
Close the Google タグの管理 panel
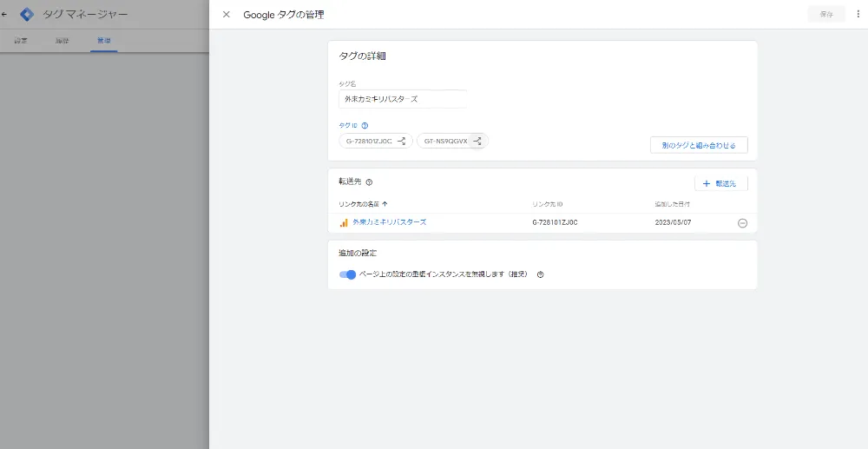pyautogui.click(x=226, y=15)
